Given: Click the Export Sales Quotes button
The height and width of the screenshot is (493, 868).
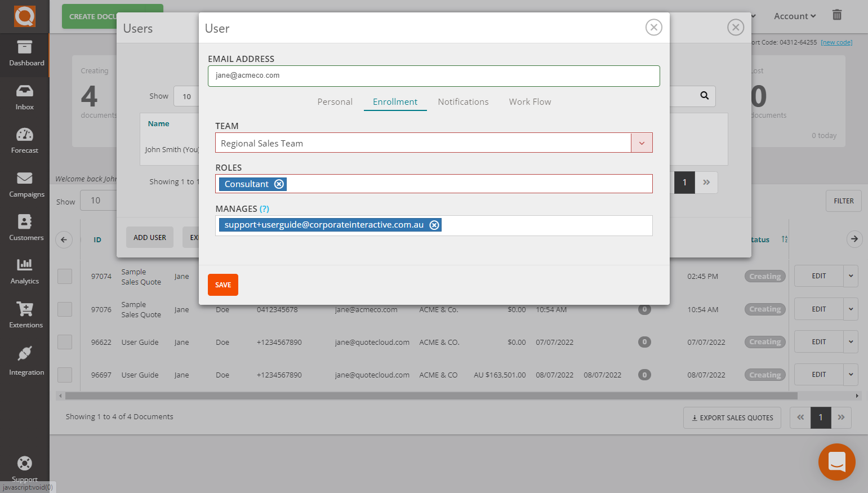Looking at the screenshot, I should [x=732, y=418].
